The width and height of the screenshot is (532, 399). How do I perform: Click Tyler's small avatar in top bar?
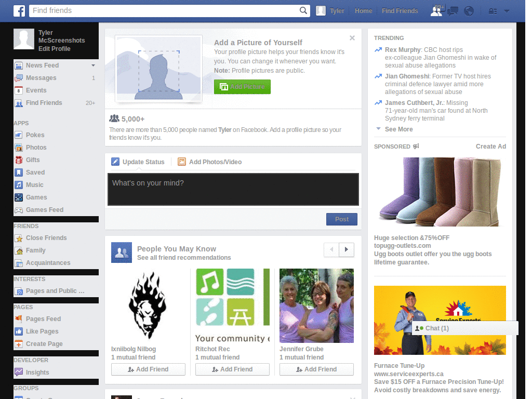tap(321, 11)
